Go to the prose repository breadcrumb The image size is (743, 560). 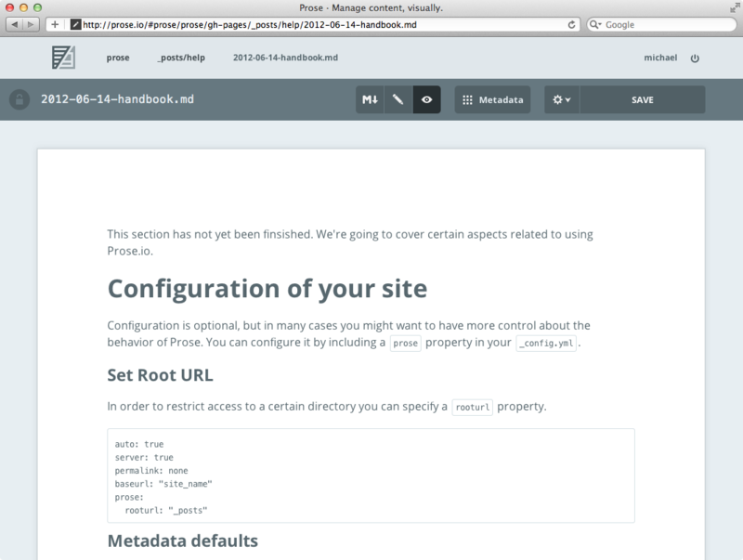pyautogui.click(x=118, y=58)
